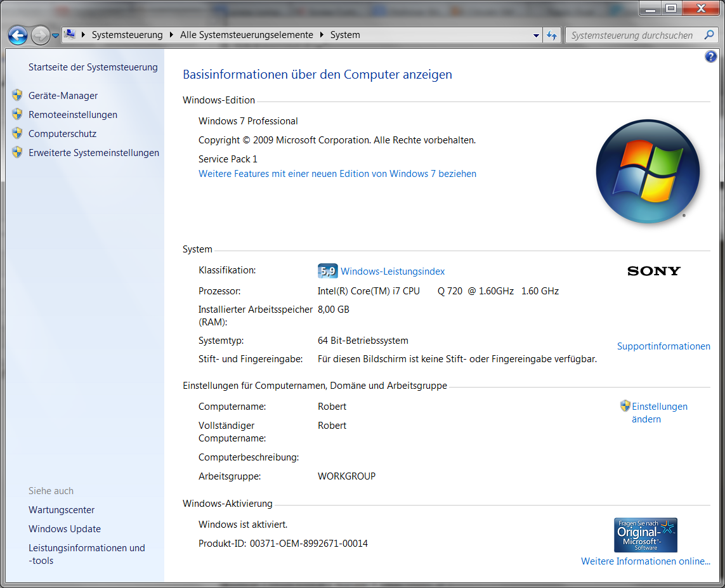Select WORKGROUP Arbeitsgruppe value
This screenshot has width=725, height=588.
[x=347, y=476]
